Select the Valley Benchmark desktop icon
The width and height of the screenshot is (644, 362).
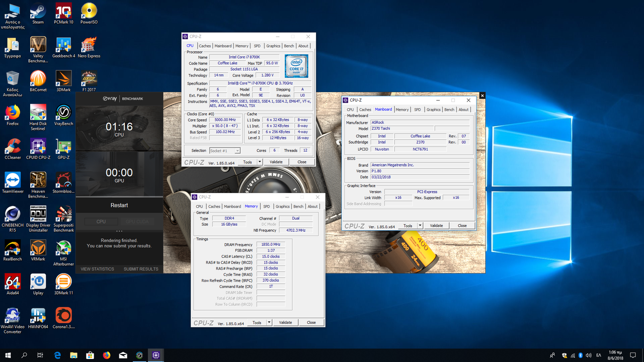[38, 50]
